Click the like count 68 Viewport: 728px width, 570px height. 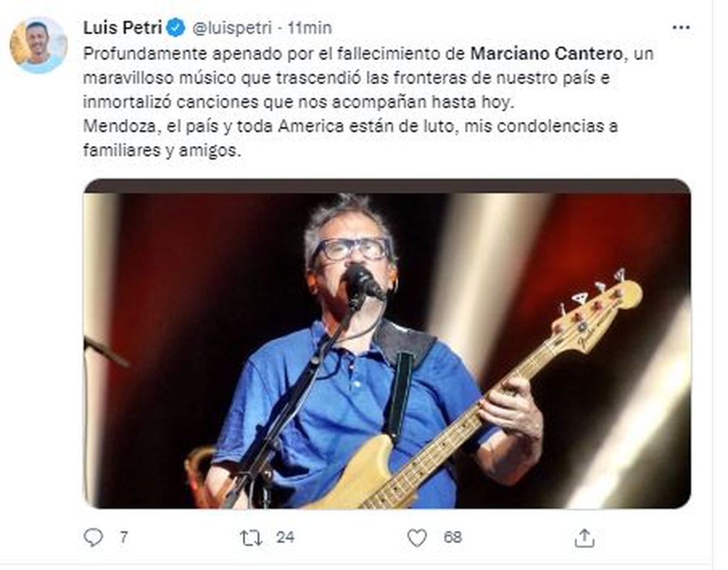click(x=452, y=537)
